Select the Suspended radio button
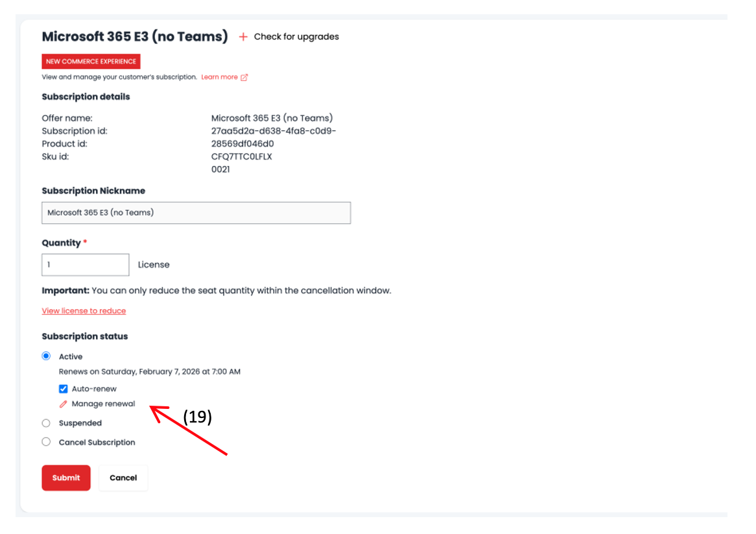The width and height of the screenshot is (756, 534). 46,423
